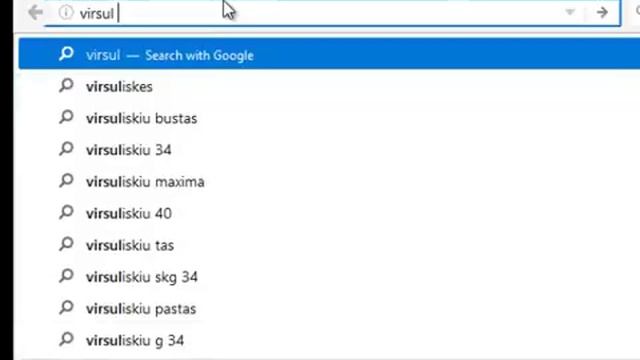Click the site info icon in address bar
The image size is (640, 360).
point(66,13)
